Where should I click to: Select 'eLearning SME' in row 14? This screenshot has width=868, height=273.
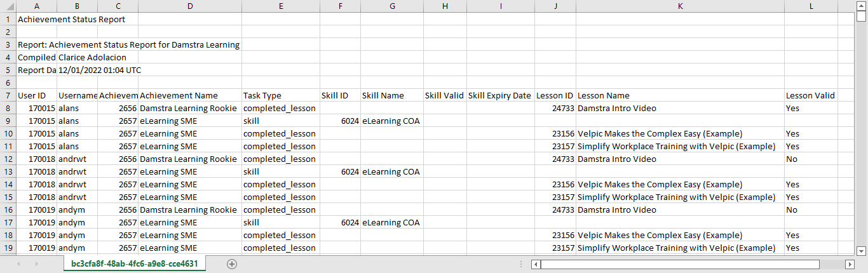click(x=190, y=184)
